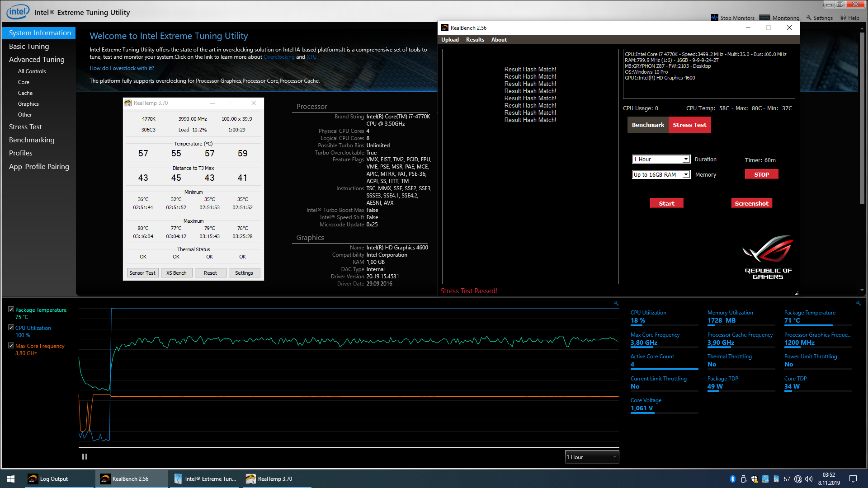Toggle the Package Temperature graph checkbox
This screenshot has width=868, height=488.
(x=11, y=310)
